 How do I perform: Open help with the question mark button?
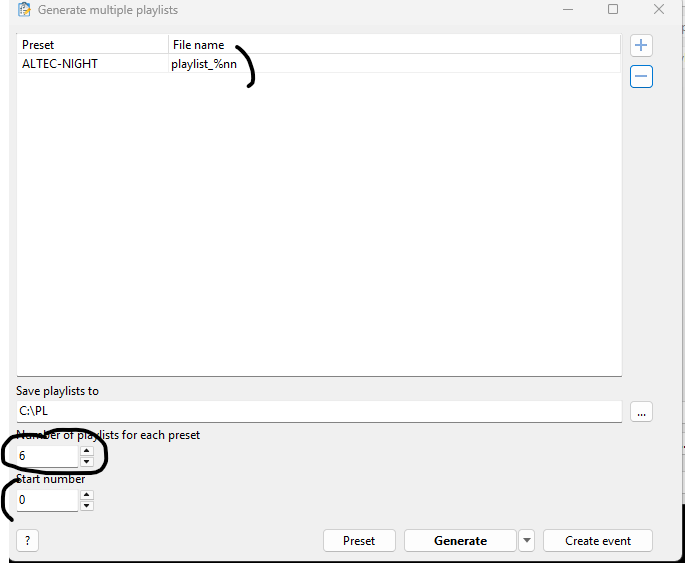tap(27, 540)
